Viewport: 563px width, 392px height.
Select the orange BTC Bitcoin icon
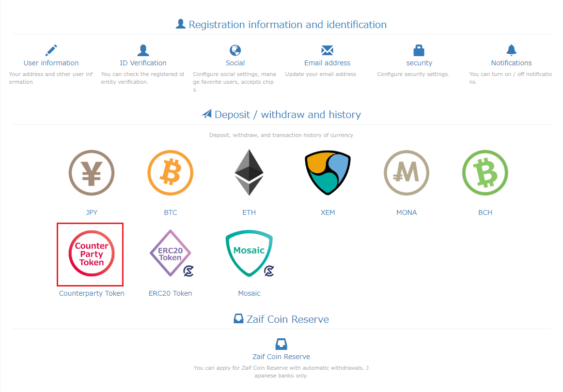click(170, 173)
